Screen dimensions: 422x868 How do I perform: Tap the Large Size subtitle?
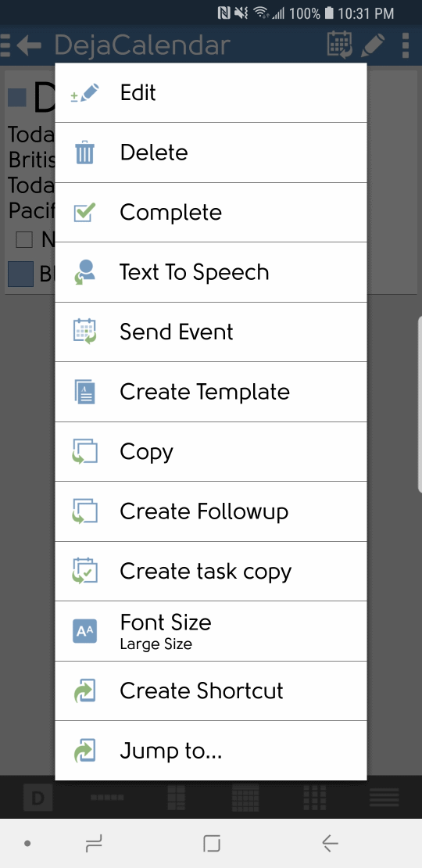[156, 644]
